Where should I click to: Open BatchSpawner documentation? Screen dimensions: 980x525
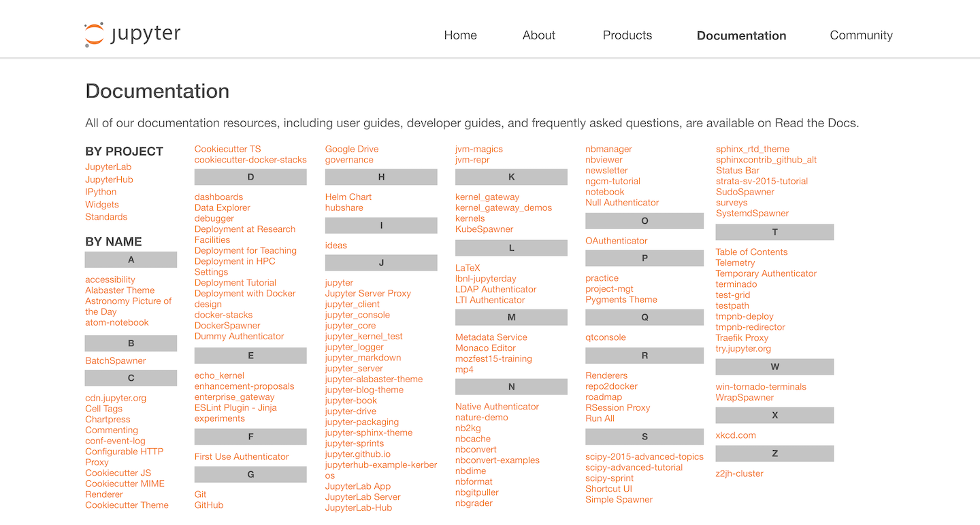click(116, 361)
